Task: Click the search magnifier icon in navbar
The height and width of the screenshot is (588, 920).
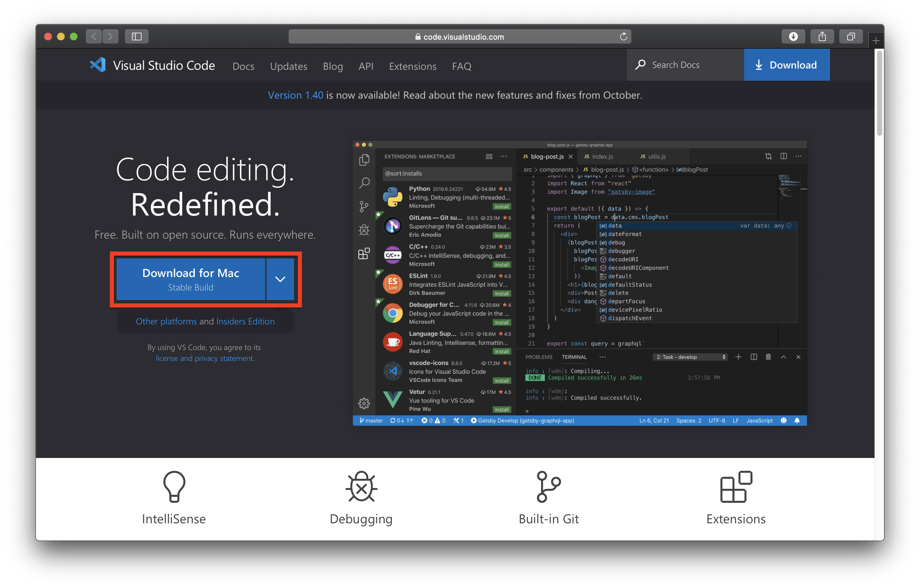Action: tap(640, 65)
